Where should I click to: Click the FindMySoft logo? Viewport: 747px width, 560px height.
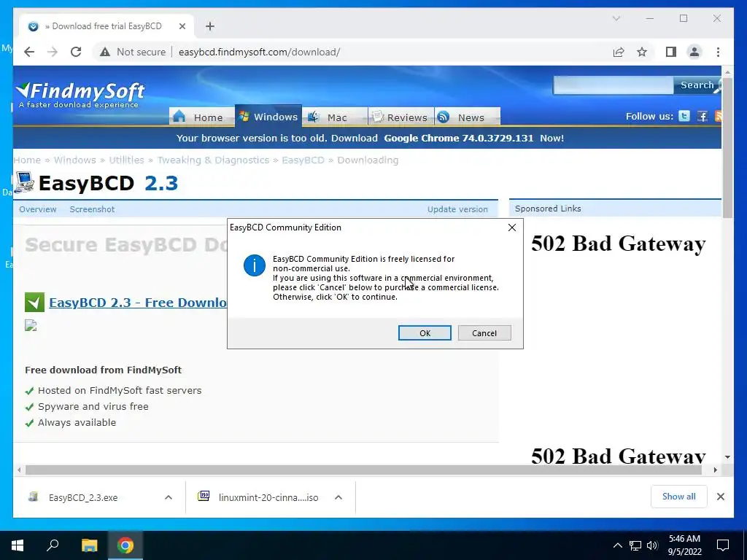coord(80,95)
